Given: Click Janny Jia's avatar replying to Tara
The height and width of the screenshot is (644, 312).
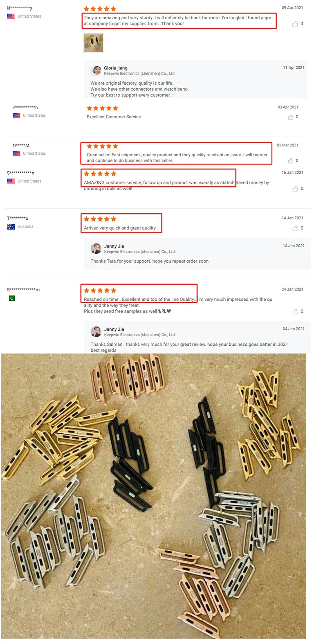Looking at the screenshot, I should (x=96, y=249).
